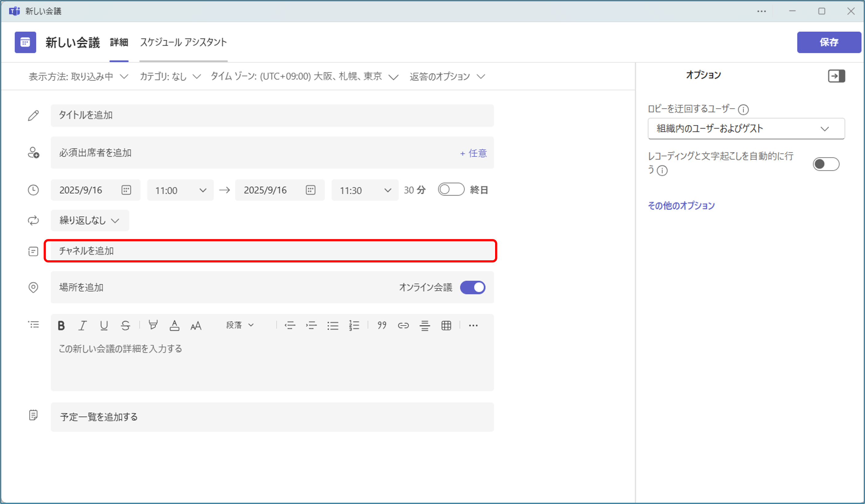Open the 11:00 start time dropdown
This screenshot has width=865, height=504.
click(x=180, y=190)
